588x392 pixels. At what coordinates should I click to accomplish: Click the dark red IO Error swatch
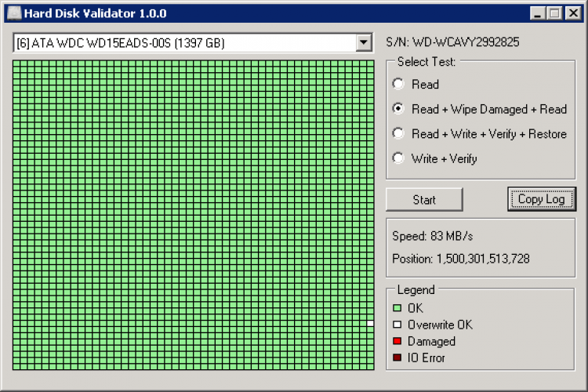click(x=397, y=358)
